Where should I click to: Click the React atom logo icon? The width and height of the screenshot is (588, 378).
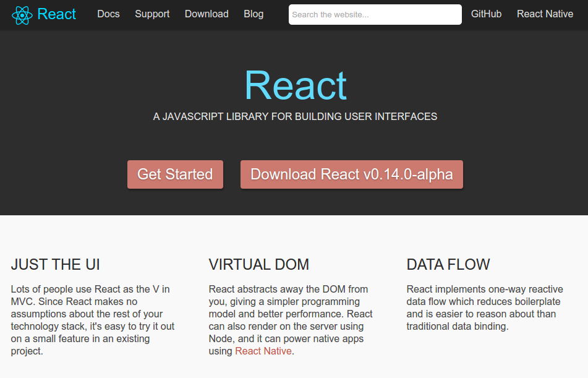(x=22, y=15)
